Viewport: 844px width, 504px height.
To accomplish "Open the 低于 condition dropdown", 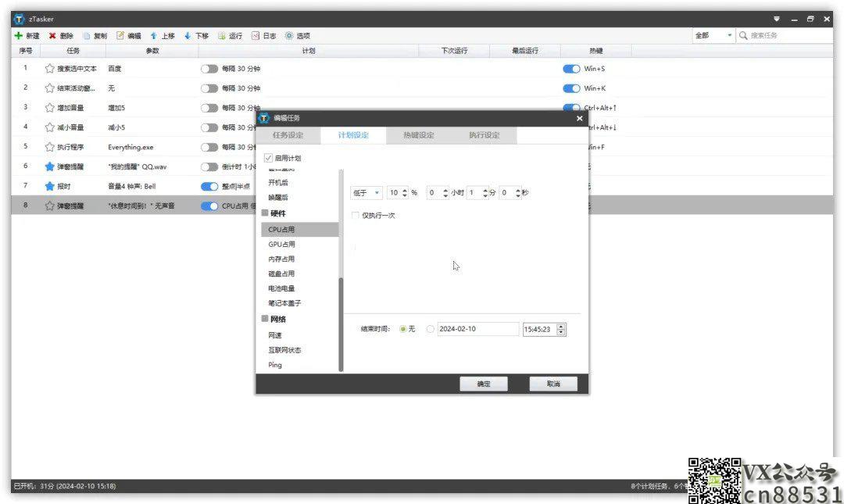I will tap(366, 193).
